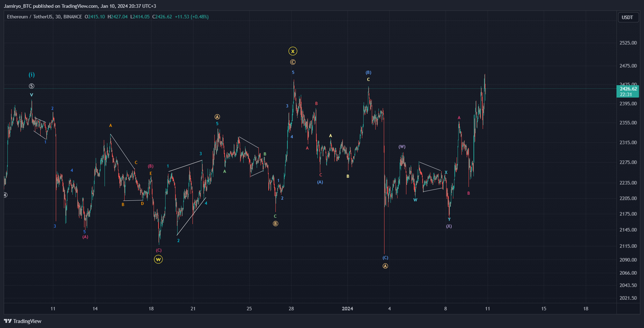Click the 2355.00 price axis label
Screen dimensions: 644x328
[x=627, y=123]
